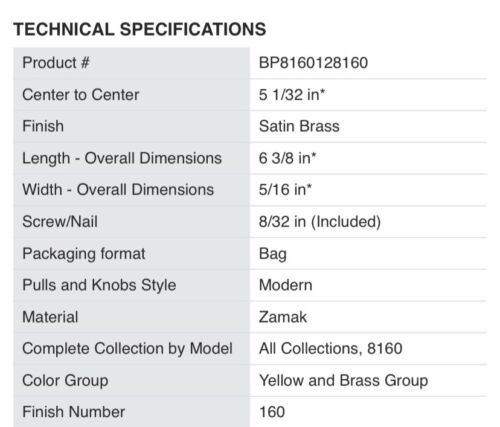Click the Finish row label
The height and width of the screenshot is (427, 500).
tap(43, 126)
